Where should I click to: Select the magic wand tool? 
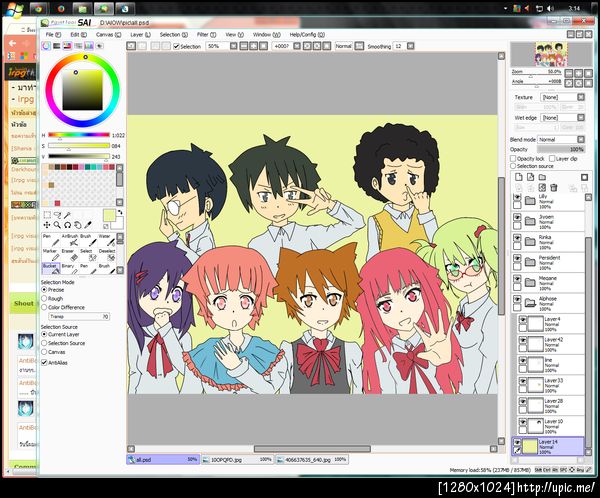[x=67, y=215]
